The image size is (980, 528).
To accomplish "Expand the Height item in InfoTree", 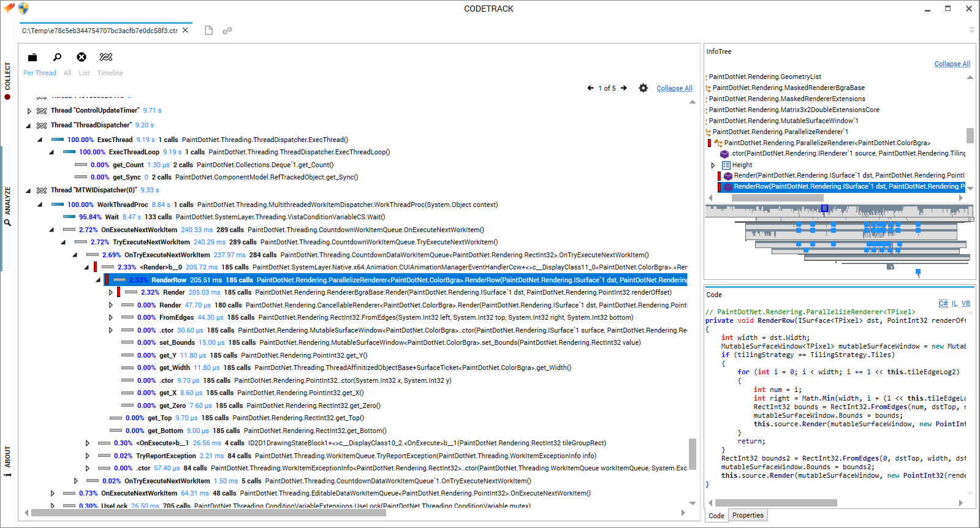I will pyautogui.click(x=713, y=165).
